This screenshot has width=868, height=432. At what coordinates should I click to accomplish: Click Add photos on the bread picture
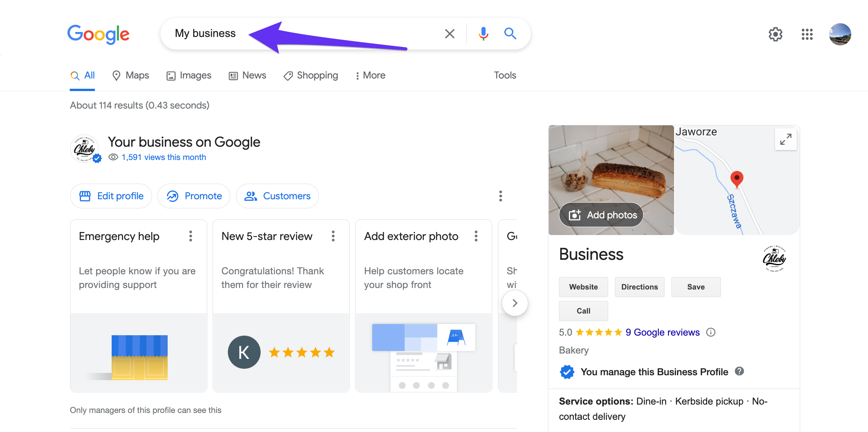pyautogui.click(x=601, y=215)
